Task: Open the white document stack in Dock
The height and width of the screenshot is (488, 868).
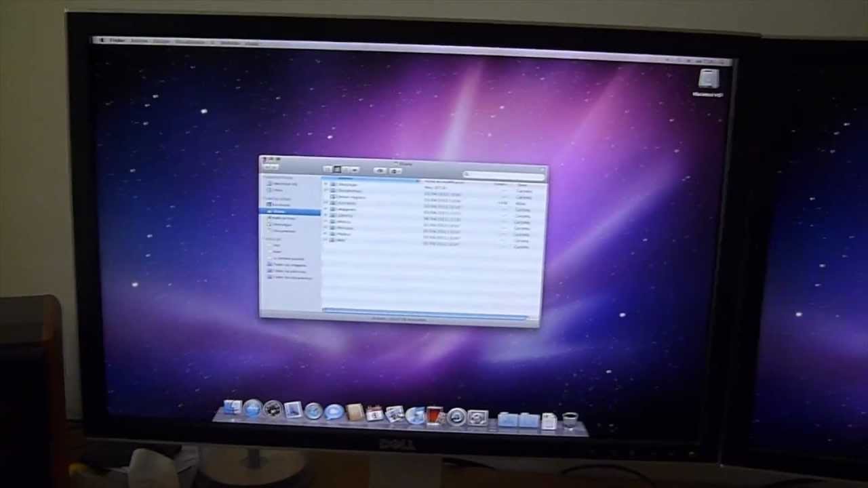Action: [x=549, y=421]
